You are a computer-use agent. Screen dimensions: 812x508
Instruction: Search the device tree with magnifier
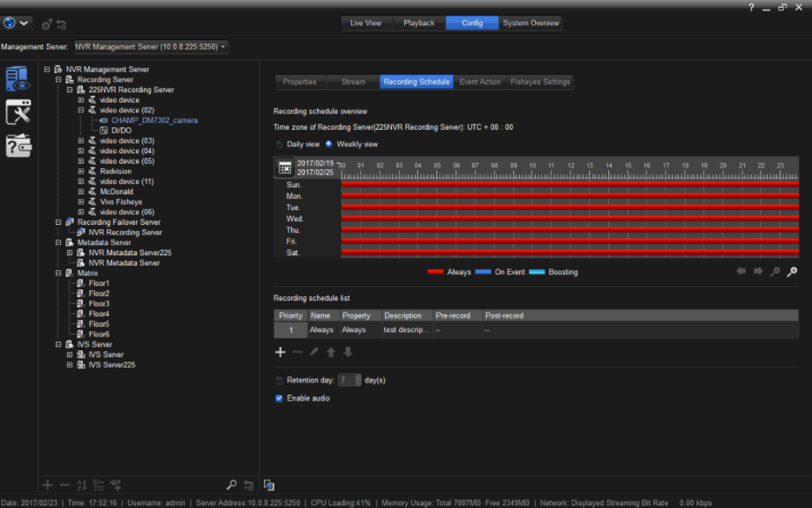point(231,485)
